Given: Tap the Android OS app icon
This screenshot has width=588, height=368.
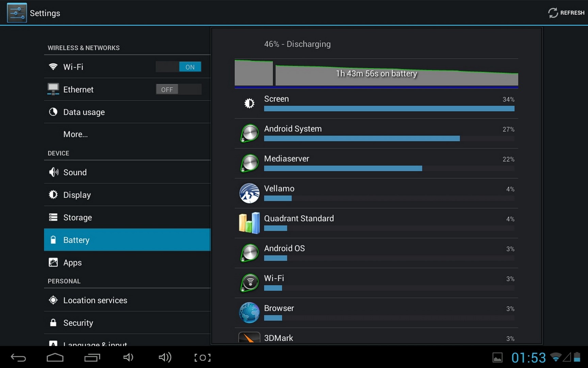Looking at the screenshot, I should 249,253.
